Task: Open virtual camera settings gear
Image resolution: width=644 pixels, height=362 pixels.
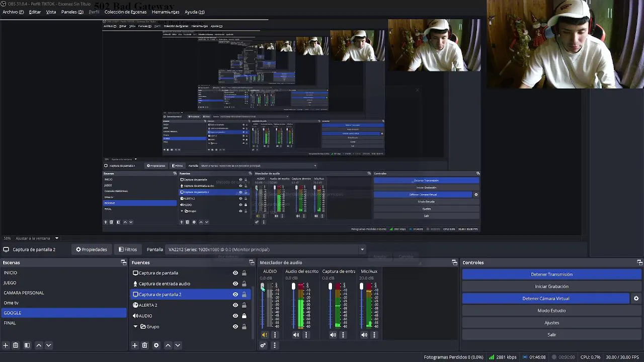Action: [636, 299]
